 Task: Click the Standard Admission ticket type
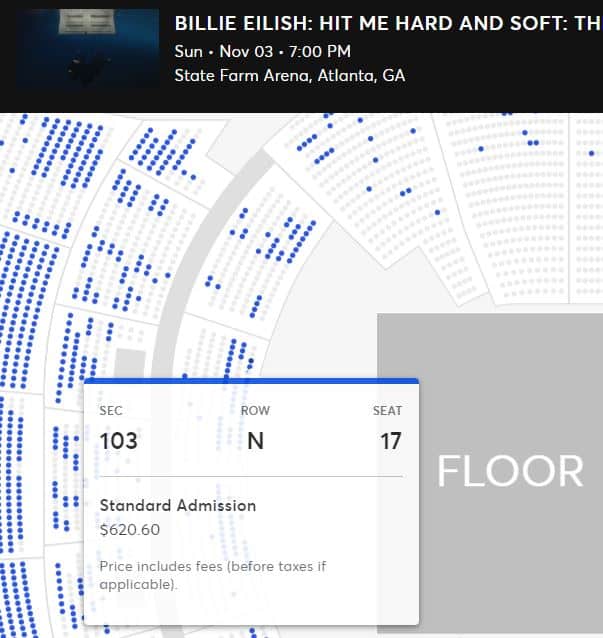[178, 505]
